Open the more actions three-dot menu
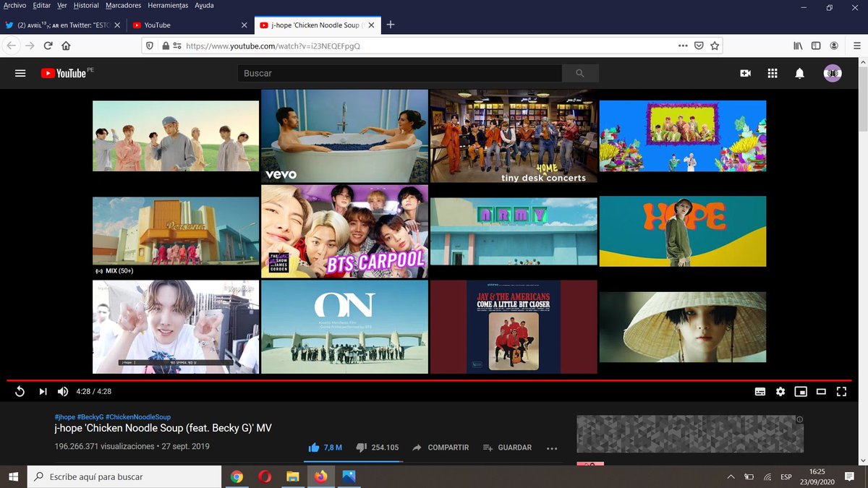Image resolution: width=868 pixels, height=488 pixels. point(552,448)
